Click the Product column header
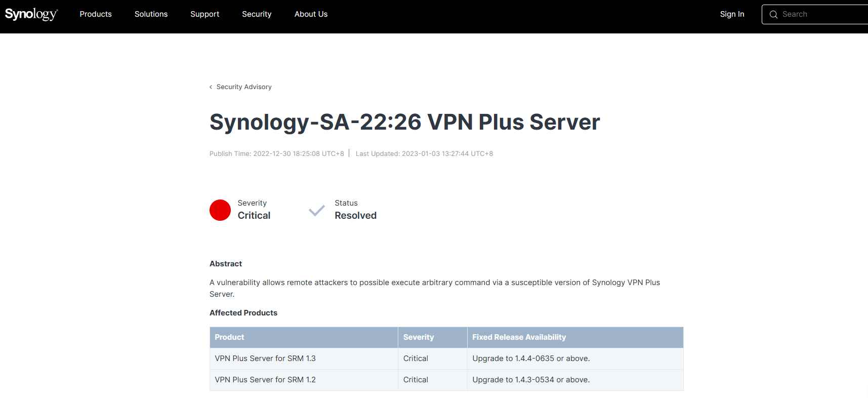 (x=304, y=337)
